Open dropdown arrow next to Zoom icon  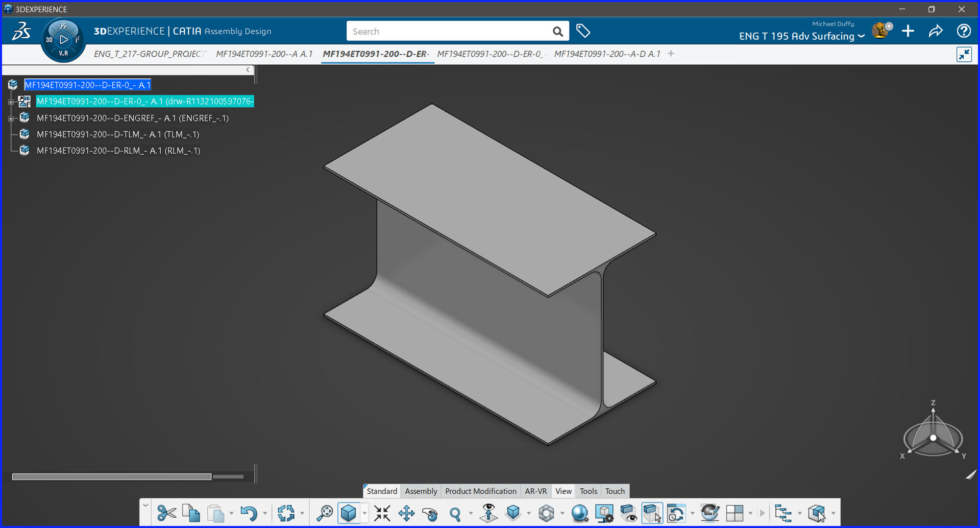click(x=471, y=514)
